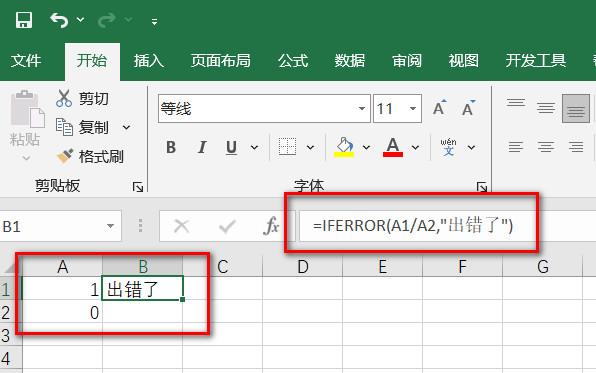Expand the borders options arrow
The width and height of the screenshot is (596, 373).
point(310,147)
